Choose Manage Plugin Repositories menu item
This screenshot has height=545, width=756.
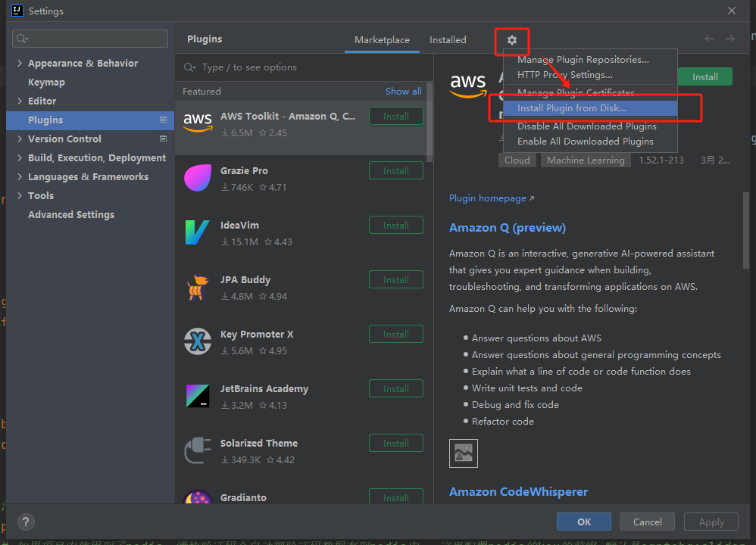pyautogui.click(x=590, y=60)
